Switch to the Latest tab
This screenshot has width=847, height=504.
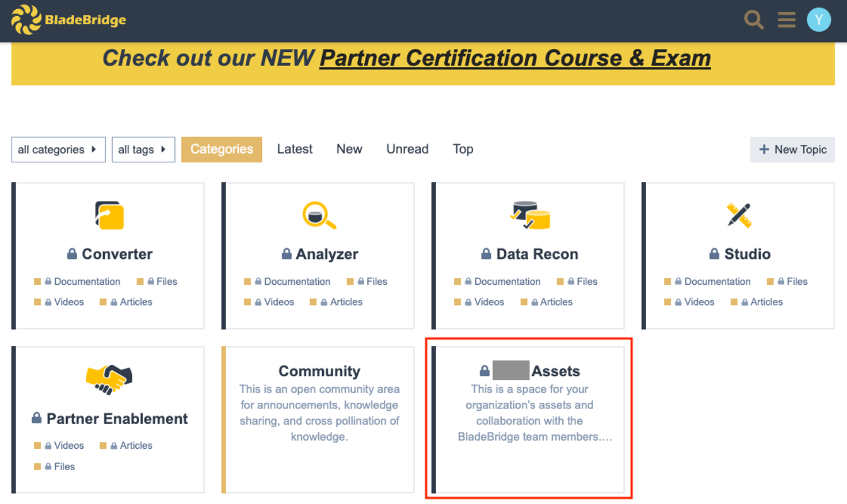(295, 150)
